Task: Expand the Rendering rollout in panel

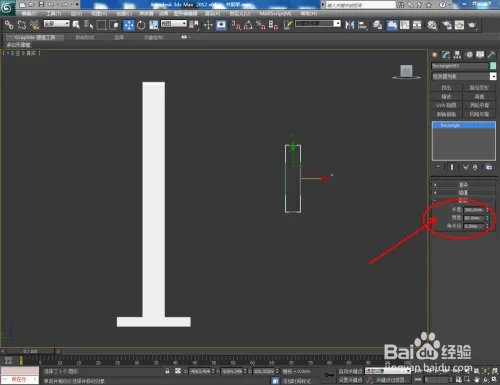Action: 464,184
